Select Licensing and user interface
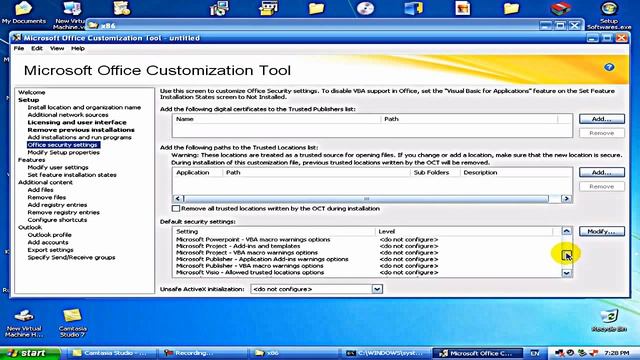 coord(77,122)
